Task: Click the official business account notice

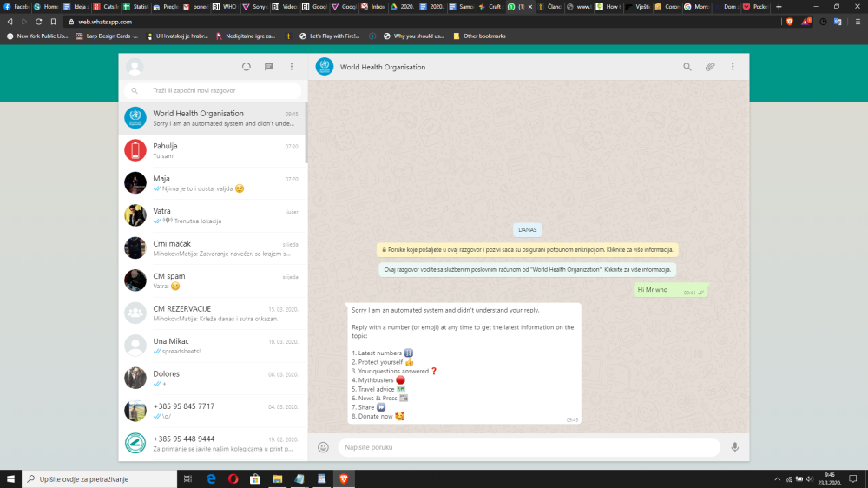Action: 528,270
